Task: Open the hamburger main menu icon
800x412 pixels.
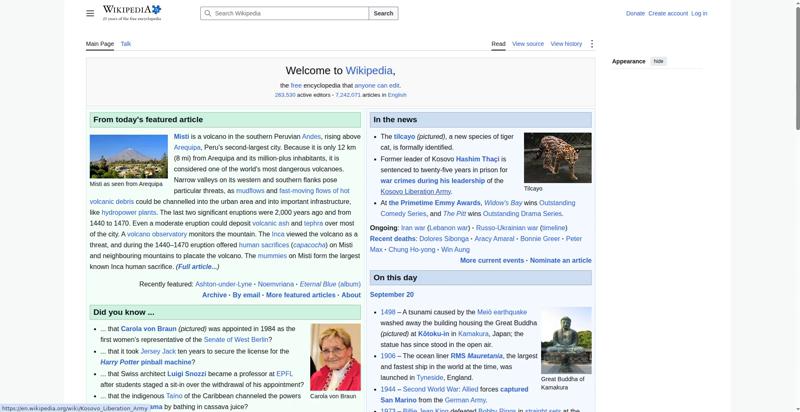Action: (90, 13)
